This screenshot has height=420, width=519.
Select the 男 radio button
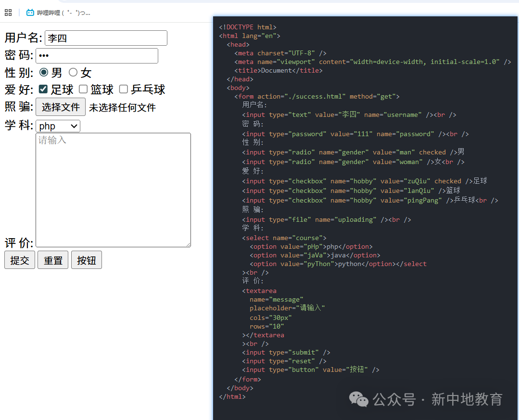click(43, 72)
